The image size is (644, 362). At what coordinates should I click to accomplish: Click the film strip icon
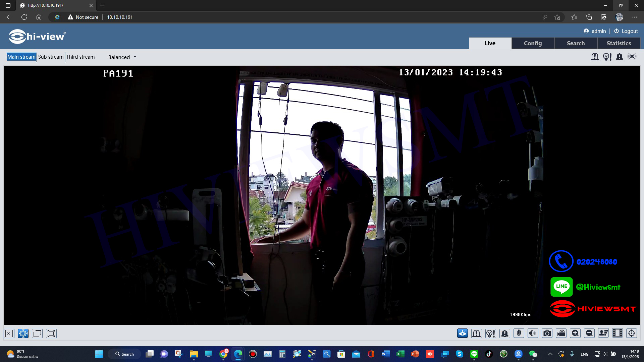click(x=618, y=333)
